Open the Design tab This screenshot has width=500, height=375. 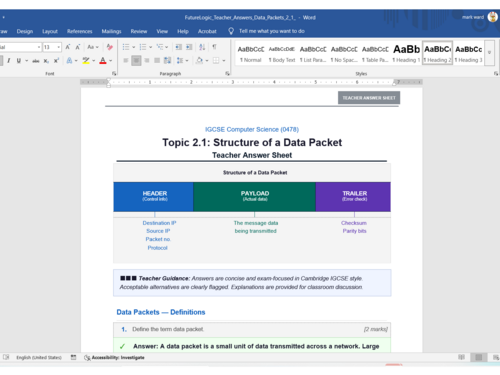25,31
